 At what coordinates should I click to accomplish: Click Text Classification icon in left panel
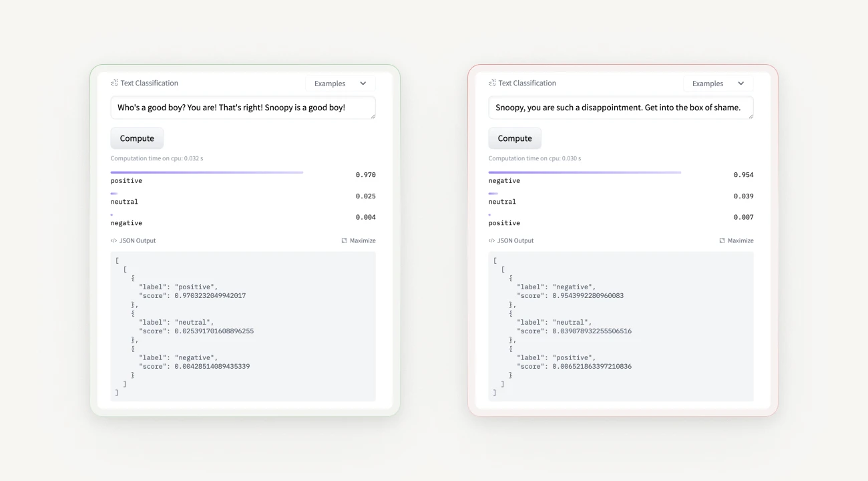tap(114, 84)
